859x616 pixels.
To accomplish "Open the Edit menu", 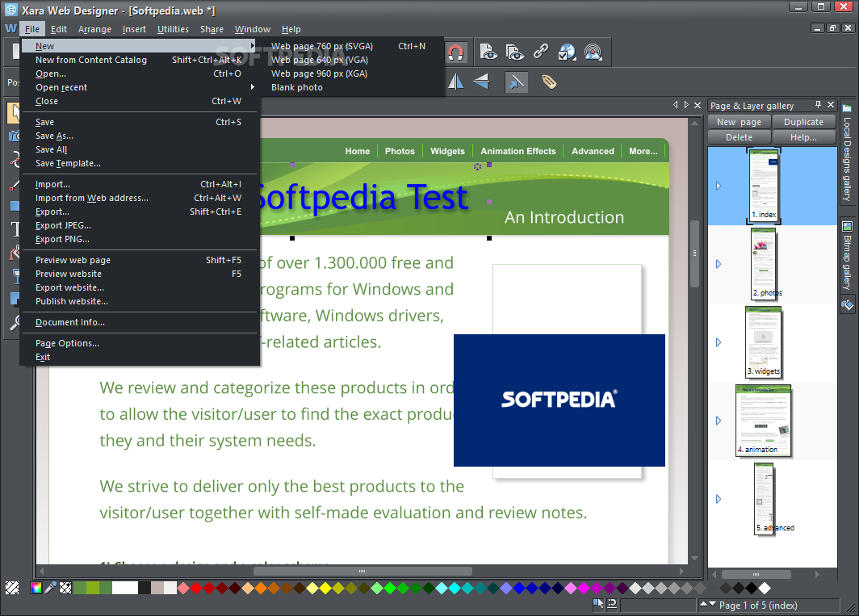I will coord(59,29).
